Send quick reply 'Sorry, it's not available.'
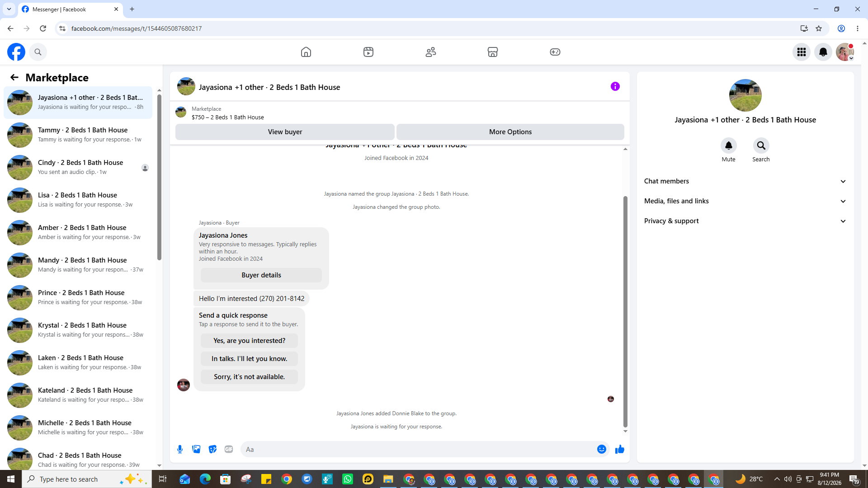 [x=250, y=377]
